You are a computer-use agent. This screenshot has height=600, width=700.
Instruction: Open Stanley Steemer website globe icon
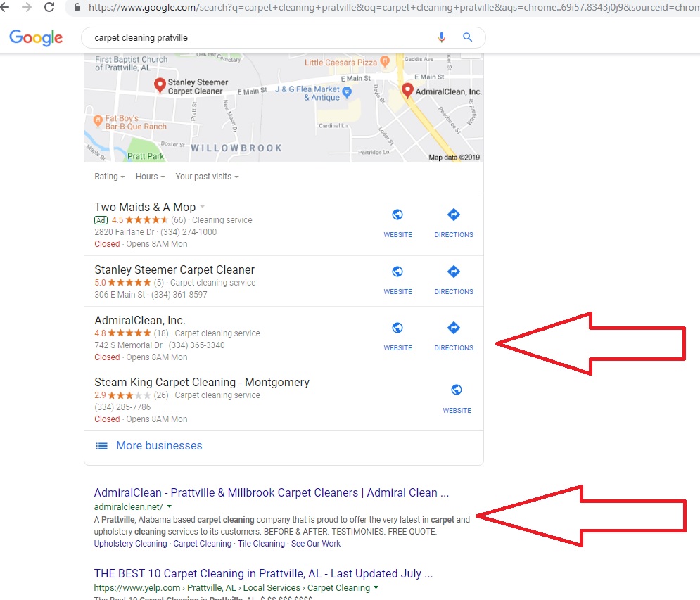(397, 272)
